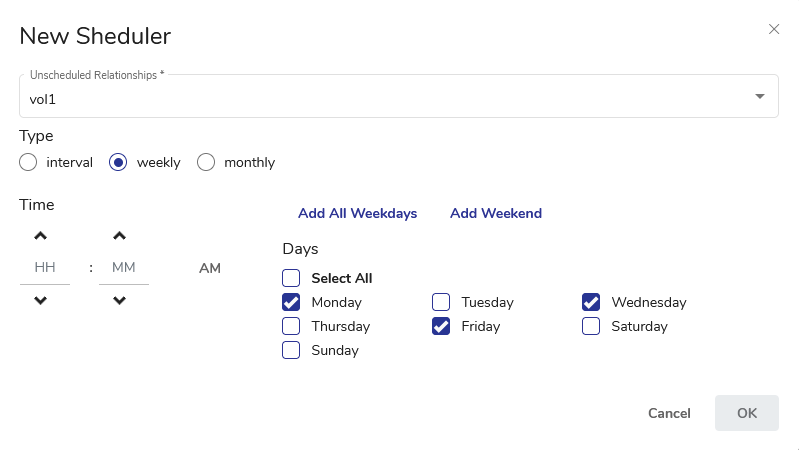Uncheck the Monday checkbox
799x450 pixels.
pyautogui.click(x=291, y=302)
